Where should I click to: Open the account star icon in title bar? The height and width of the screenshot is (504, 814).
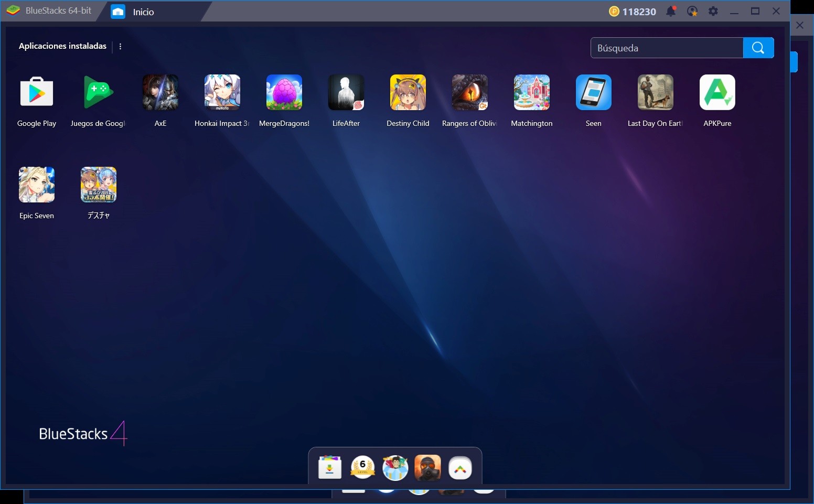coord(692,11)
